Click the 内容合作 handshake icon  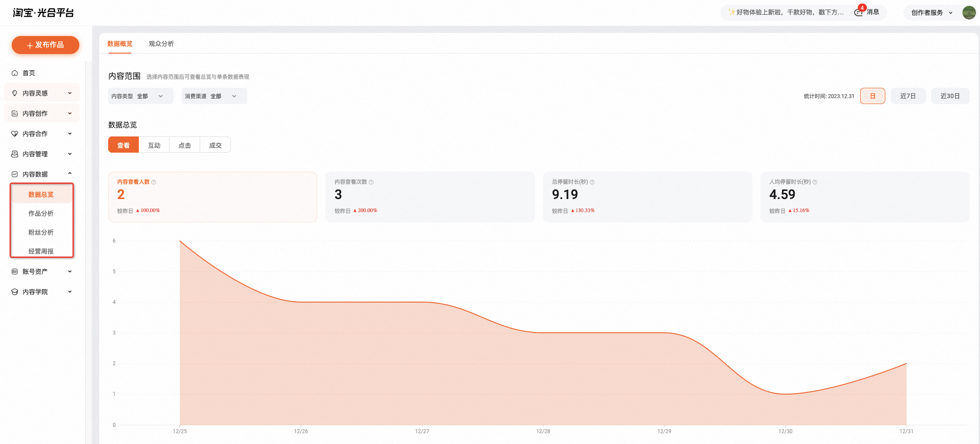tap(14, 134)
